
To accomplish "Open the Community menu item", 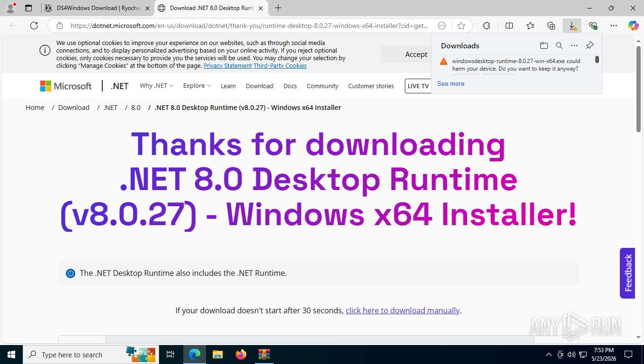I will [322, 86].
